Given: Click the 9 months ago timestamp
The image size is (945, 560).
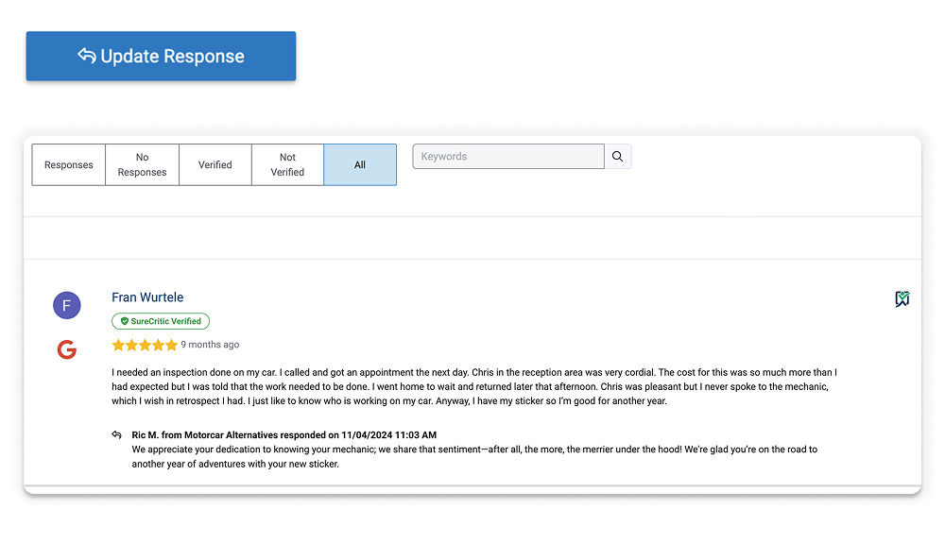Looking at the screenshot, I should tap(210, 345).
